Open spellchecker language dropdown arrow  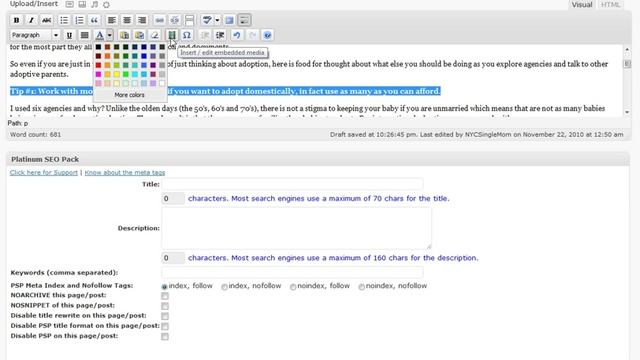(217, 20)
